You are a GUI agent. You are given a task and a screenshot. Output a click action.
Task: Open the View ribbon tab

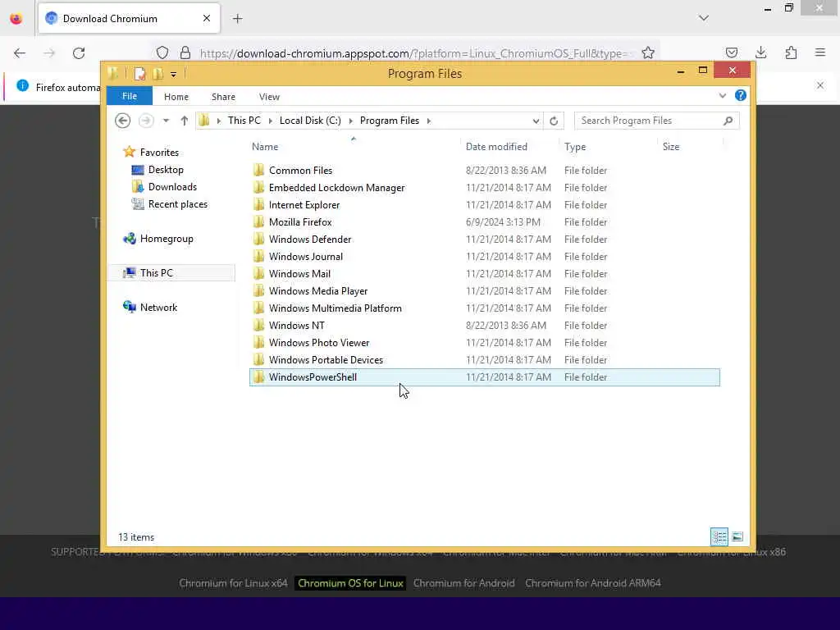pos(269,97)
